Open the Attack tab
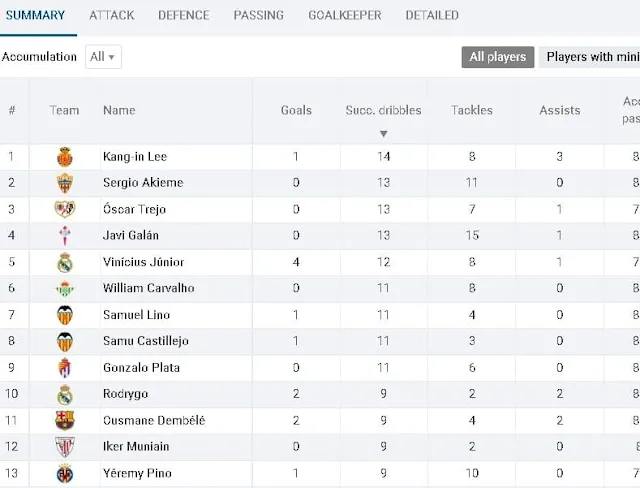The width and height of the screenshot is (640, 488). [x=111, y=15]
